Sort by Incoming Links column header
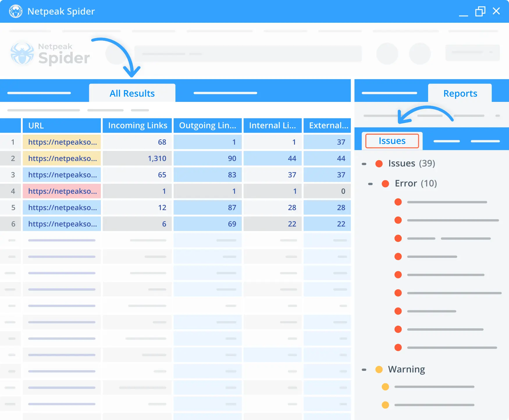This screenshot has height=420, width=509. coord(137,125)
